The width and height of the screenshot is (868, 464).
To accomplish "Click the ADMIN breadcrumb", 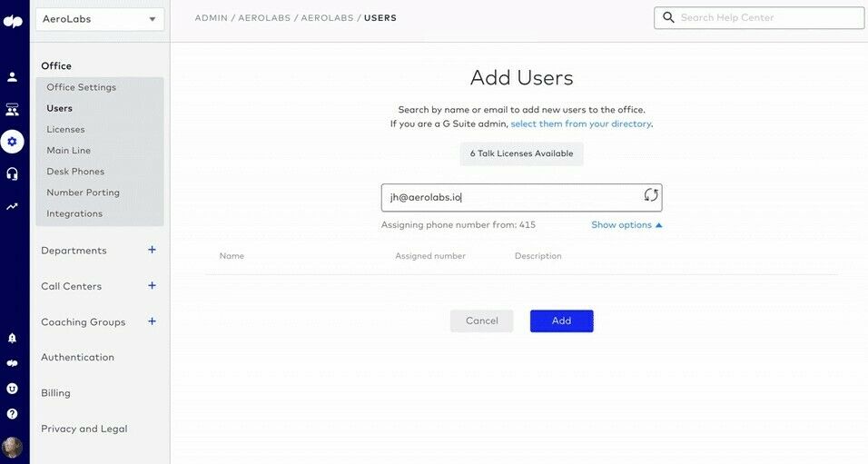I will pyautogui.click(x=211, y=18).
